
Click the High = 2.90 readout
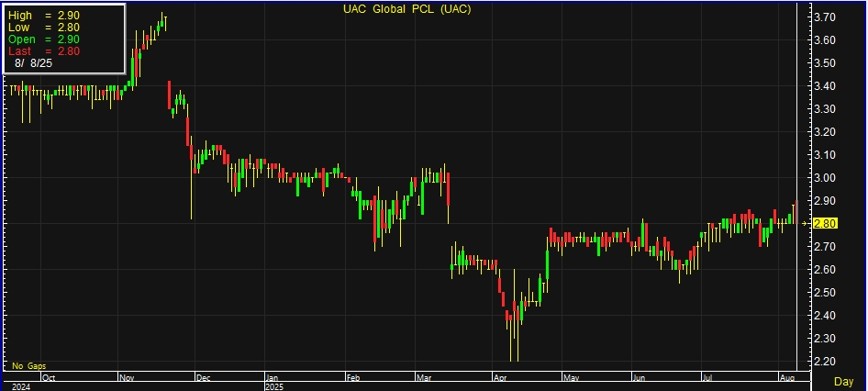(x=44, y=16)
